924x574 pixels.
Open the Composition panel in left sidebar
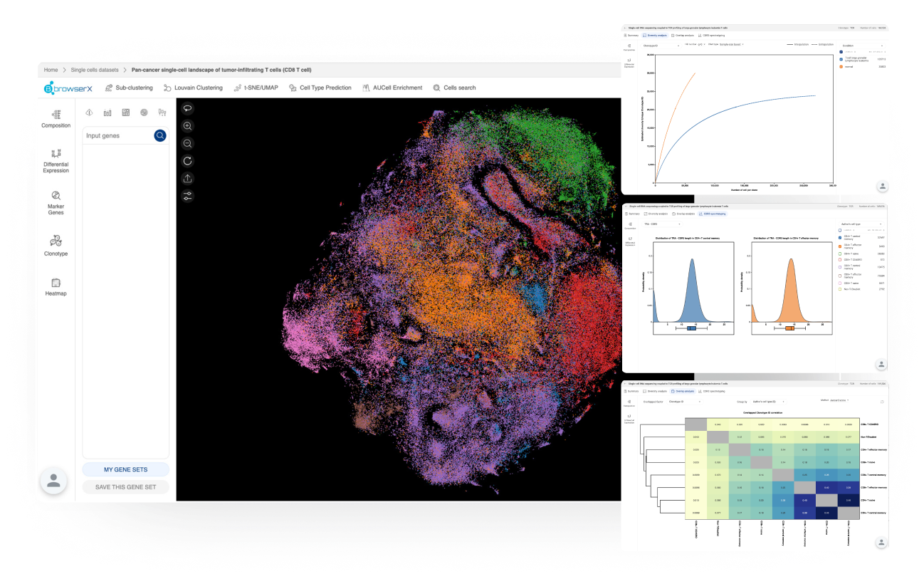point(56,118)
